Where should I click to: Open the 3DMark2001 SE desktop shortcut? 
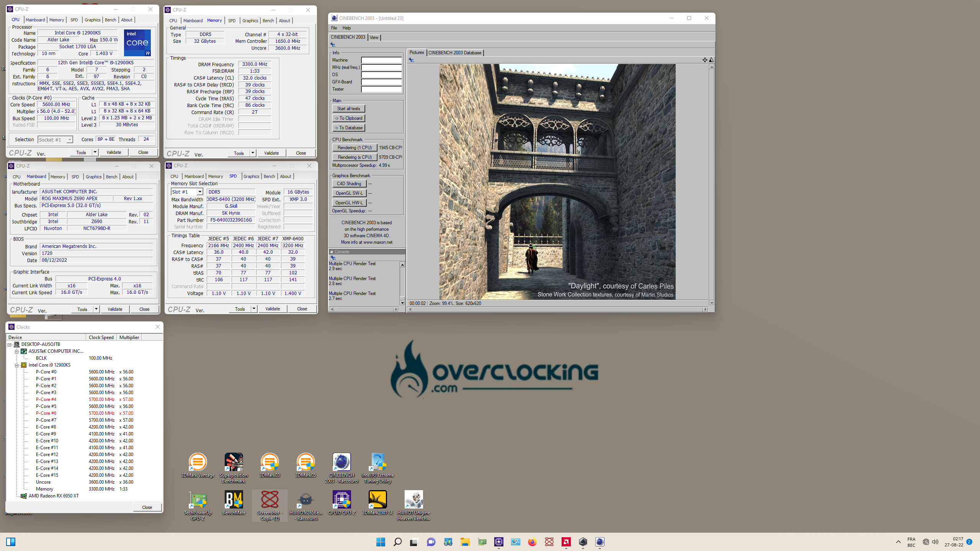(x=377, y=502)
